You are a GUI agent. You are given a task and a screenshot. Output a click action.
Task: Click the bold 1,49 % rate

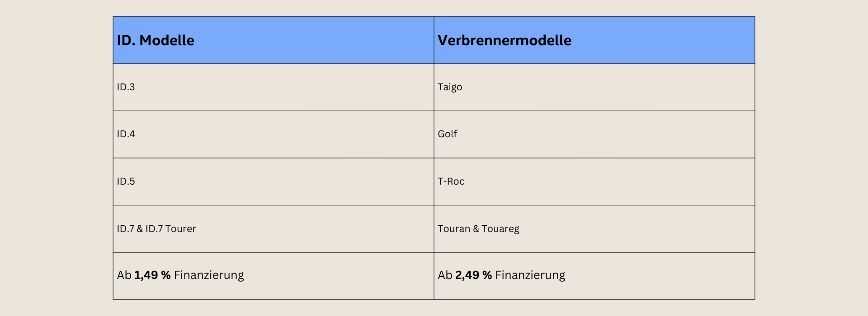[152, 275]
